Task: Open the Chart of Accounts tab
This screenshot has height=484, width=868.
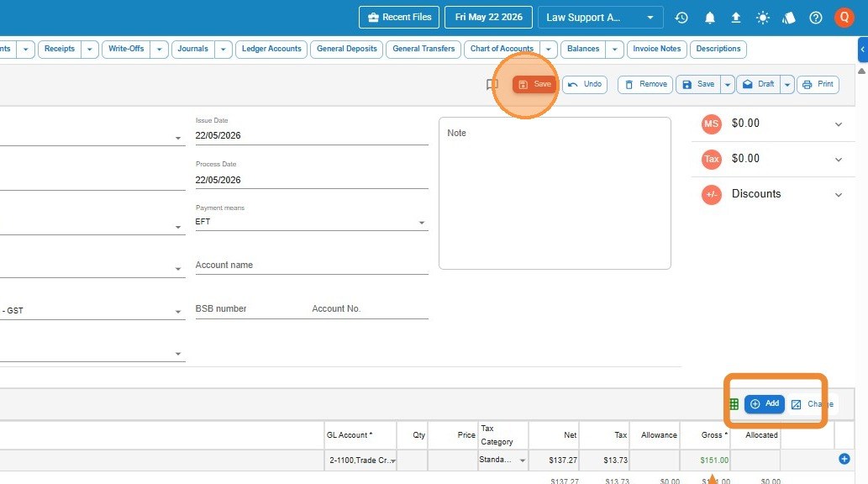Action: tap(502, 49)
